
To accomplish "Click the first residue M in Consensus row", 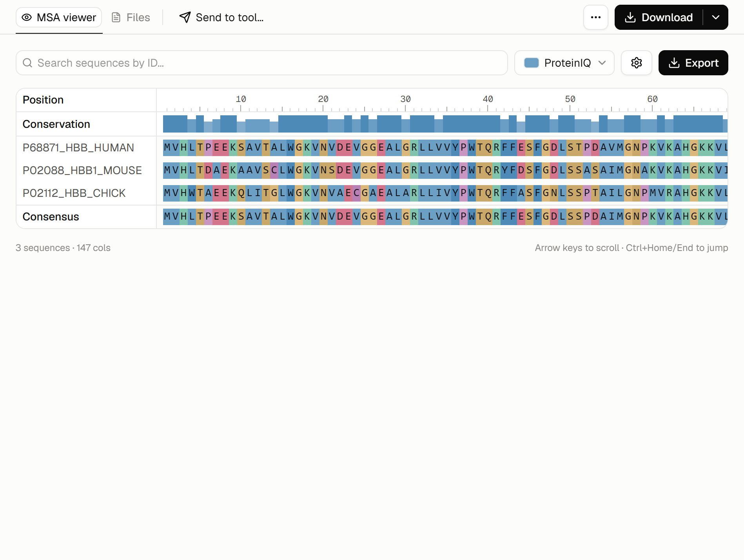I will [x=167, y=216].
